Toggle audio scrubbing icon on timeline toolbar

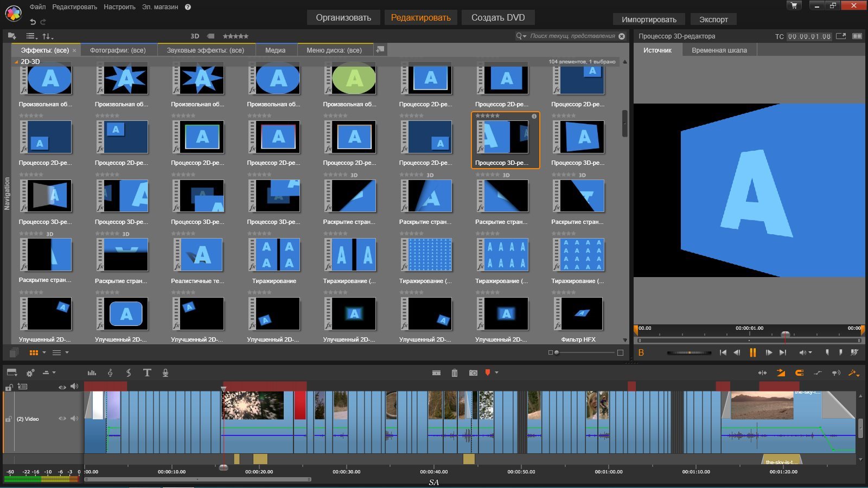point(836,373)
